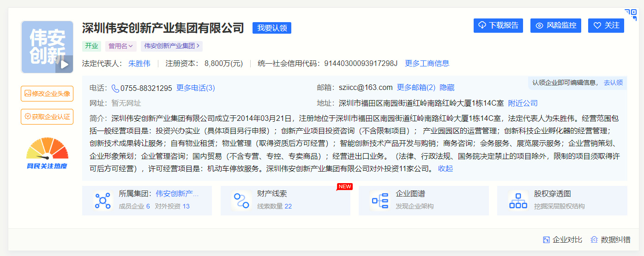Viewport: 644px width, 256px height.
Task: Open the 财产线索 property clues title
Action: (272, 194)
